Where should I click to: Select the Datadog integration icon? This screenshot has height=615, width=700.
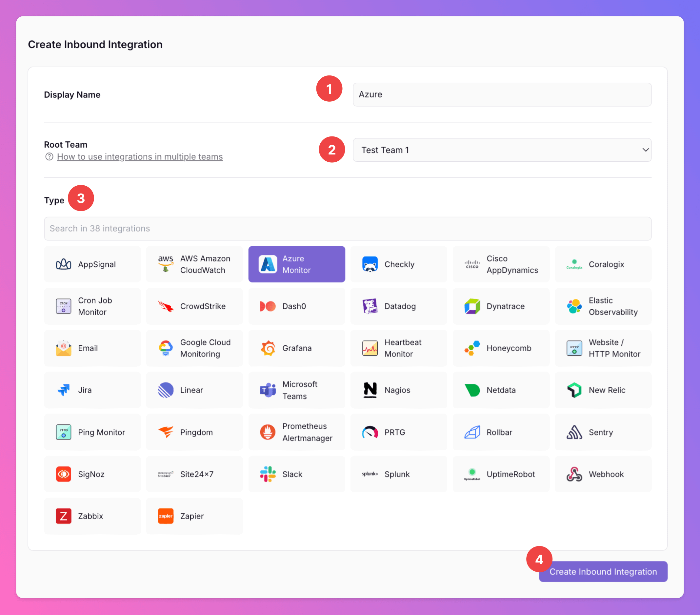370,306
